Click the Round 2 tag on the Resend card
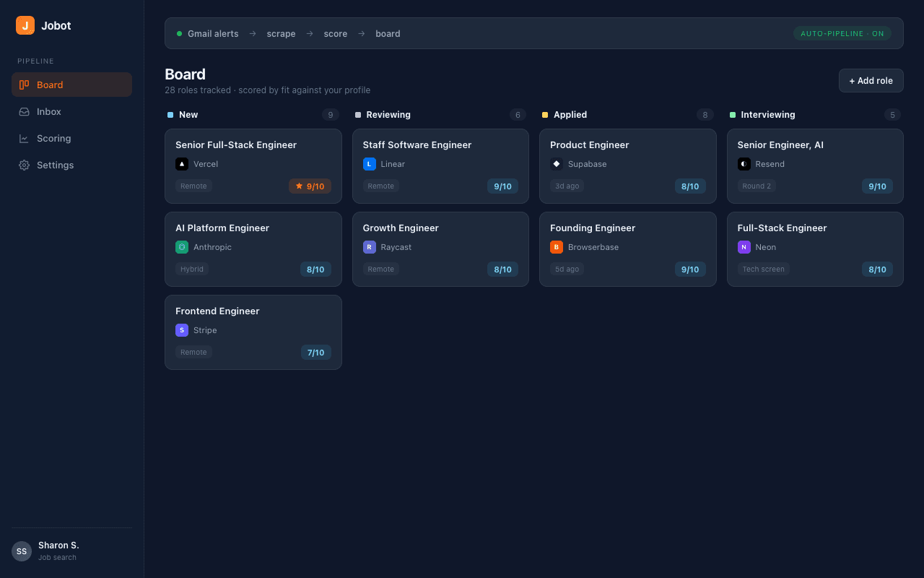 click(757, 186)
